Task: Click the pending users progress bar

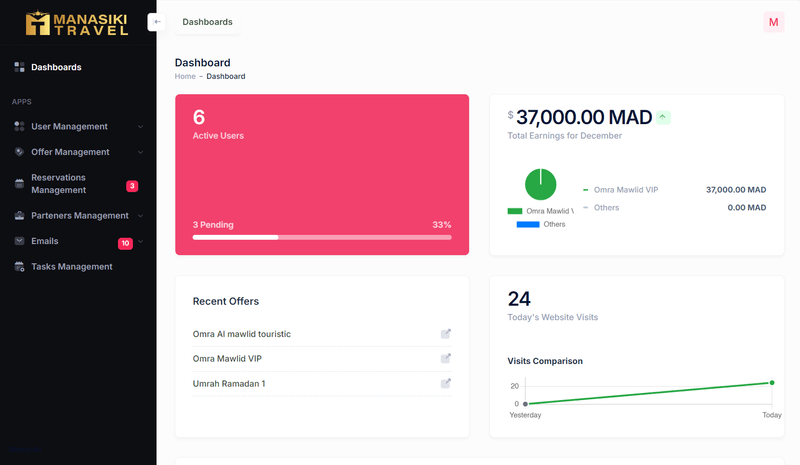Action: pos(322,237)
